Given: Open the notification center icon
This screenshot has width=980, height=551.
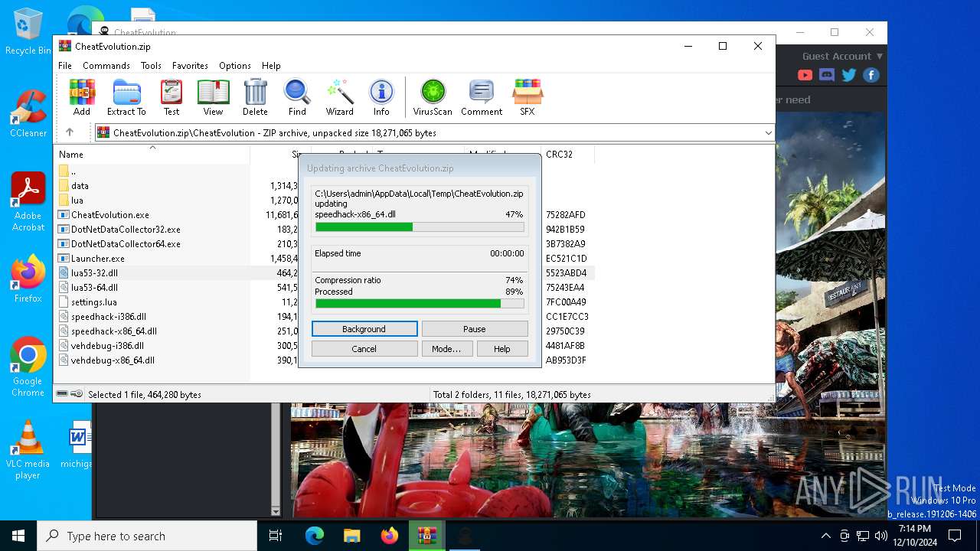Looking at the screenshot, I should 955,536.
